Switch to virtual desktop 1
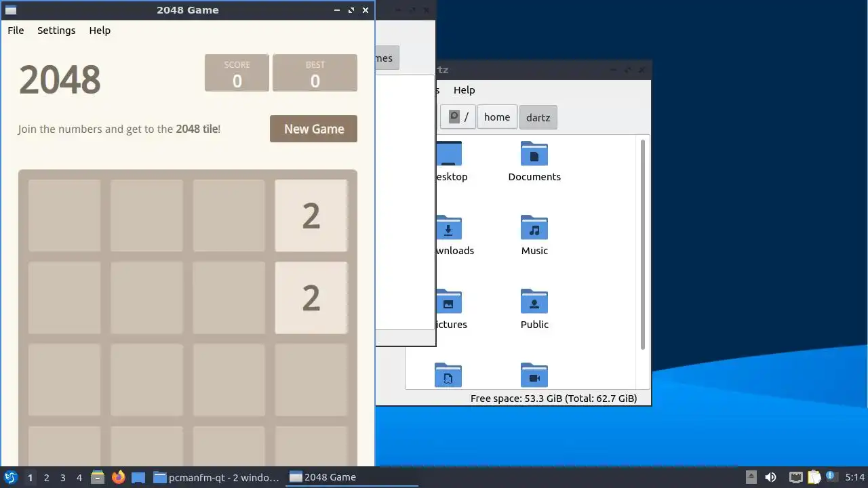The height and width of the screenshot is (488, 868). [30, 477]
